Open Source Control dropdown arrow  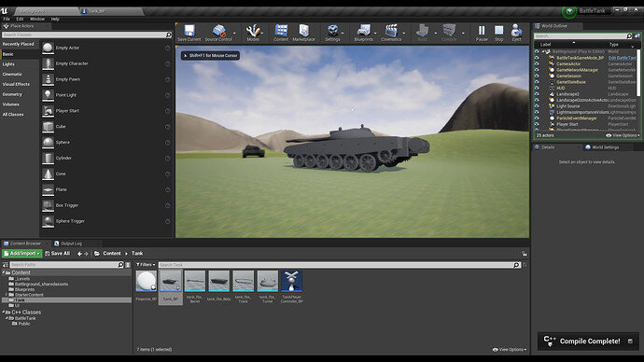coord(235,34)
